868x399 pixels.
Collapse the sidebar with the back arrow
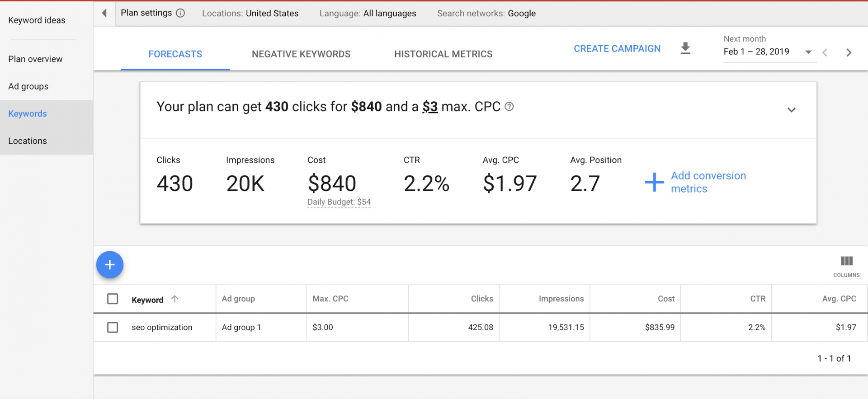(x=104, y=13)
